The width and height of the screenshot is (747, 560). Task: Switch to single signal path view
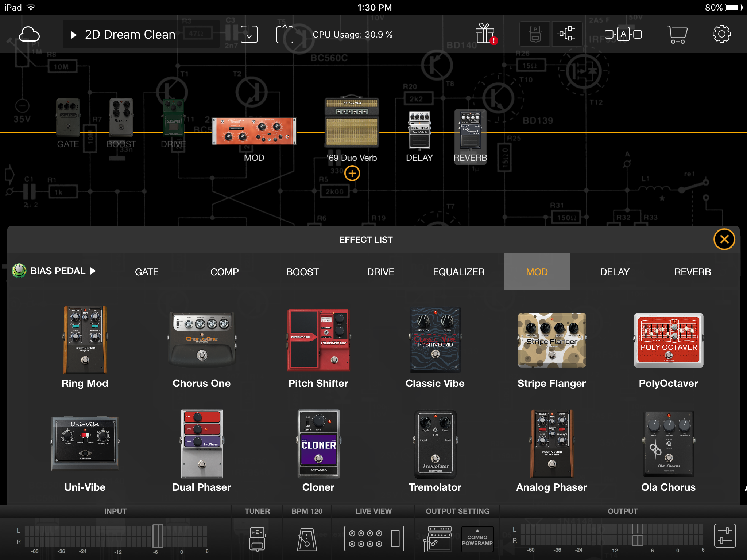point(535,34)
